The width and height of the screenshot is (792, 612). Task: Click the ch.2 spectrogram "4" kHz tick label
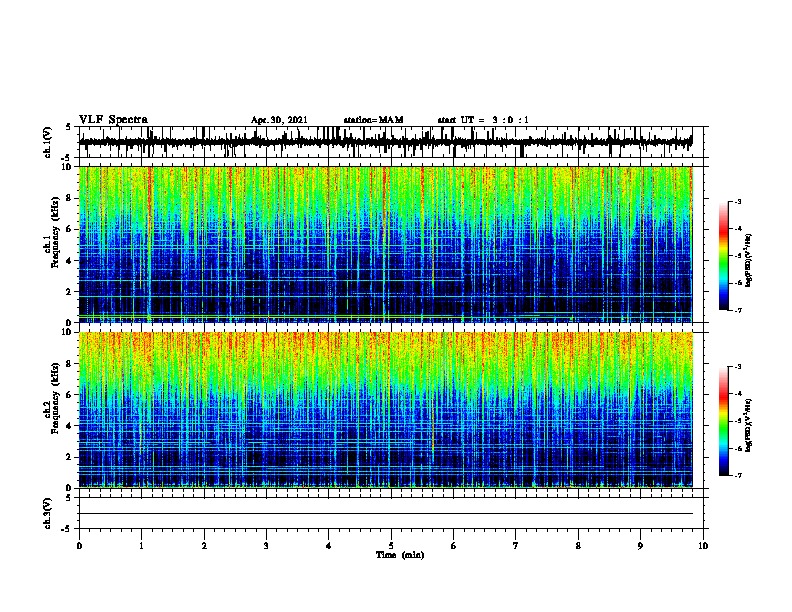click(x=70, y=426)
